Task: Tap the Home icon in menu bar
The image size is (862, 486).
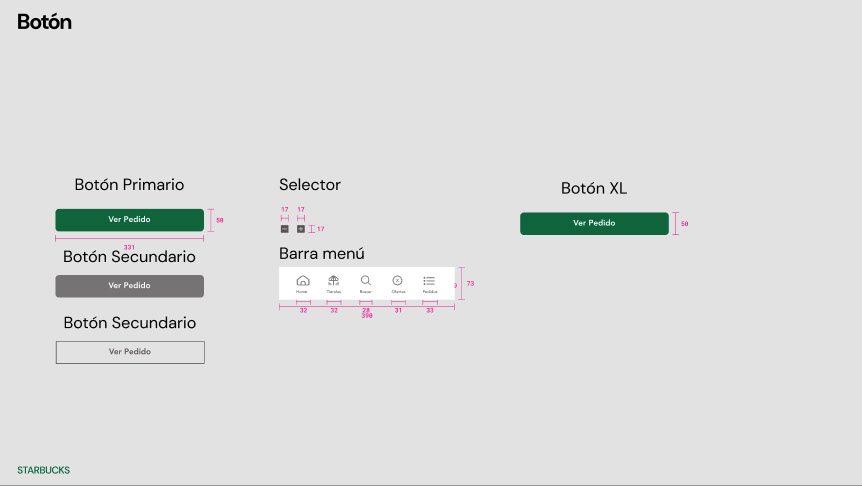Action: coord(303,282)
